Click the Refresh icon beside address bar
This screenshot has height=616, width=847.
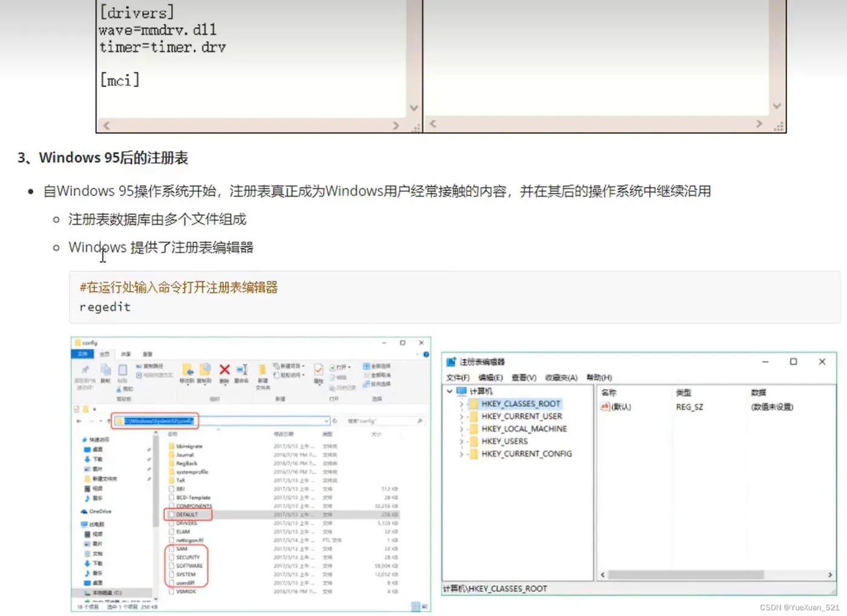point(335,421)
